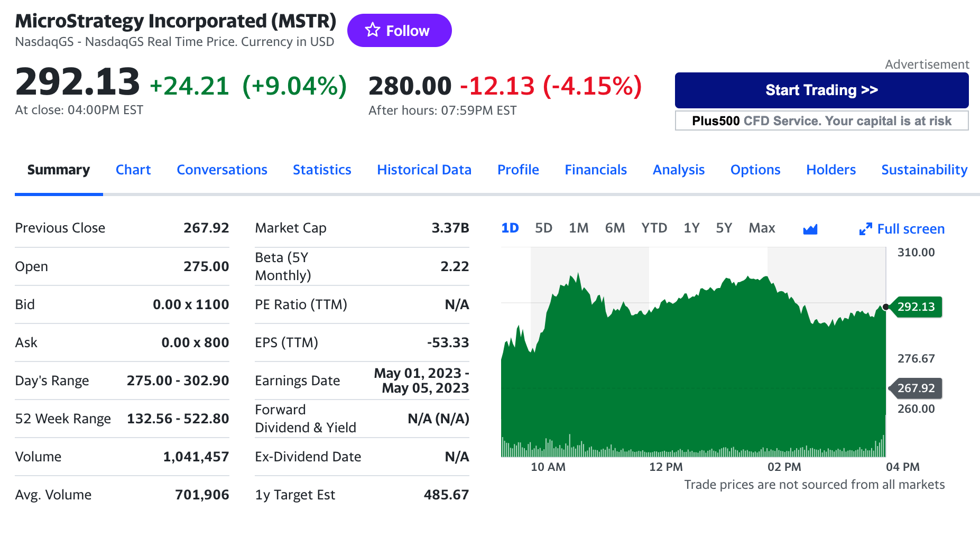The image size is (980, 538).
Task: Switch chart type using the area chart icon
Action: pos(810,229)
